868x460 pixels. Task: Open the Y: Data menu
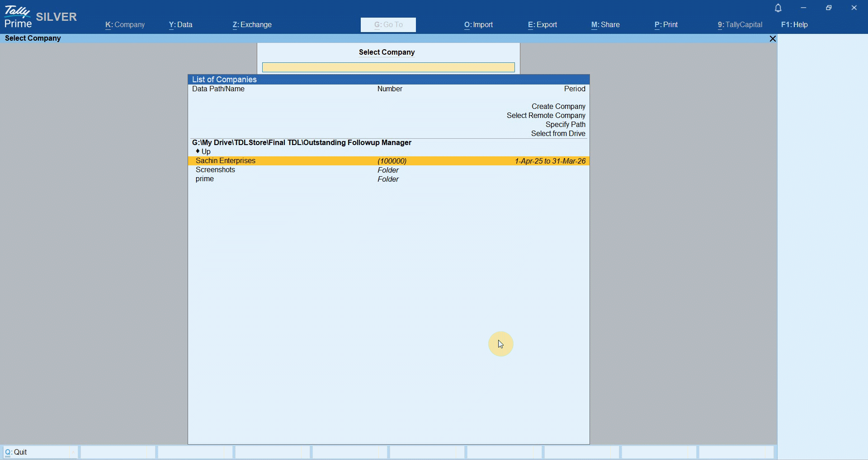[180, 25]
